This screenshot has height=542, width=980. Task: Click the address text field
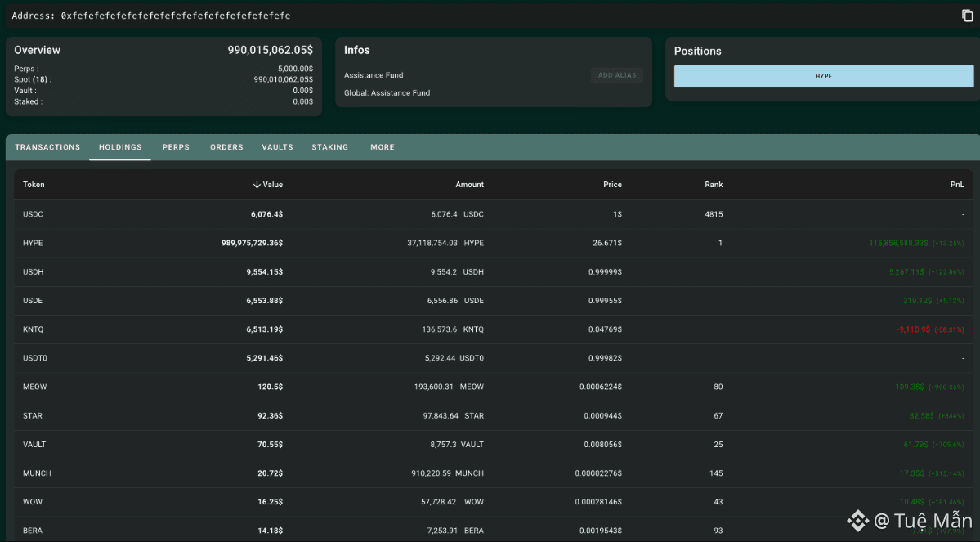176,16
